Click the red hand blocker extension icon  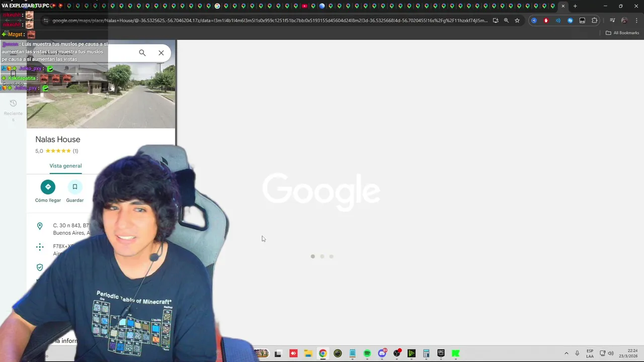[546, 21]
